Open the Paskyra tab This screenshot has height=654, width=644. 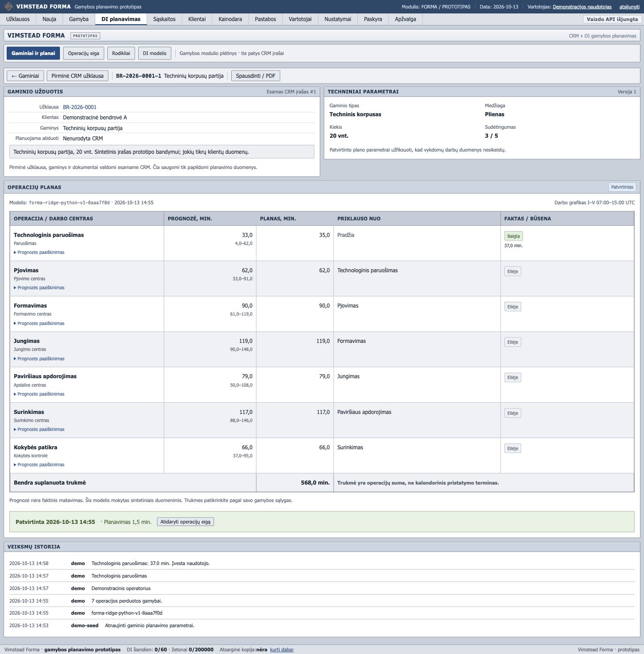click(373, 19)
